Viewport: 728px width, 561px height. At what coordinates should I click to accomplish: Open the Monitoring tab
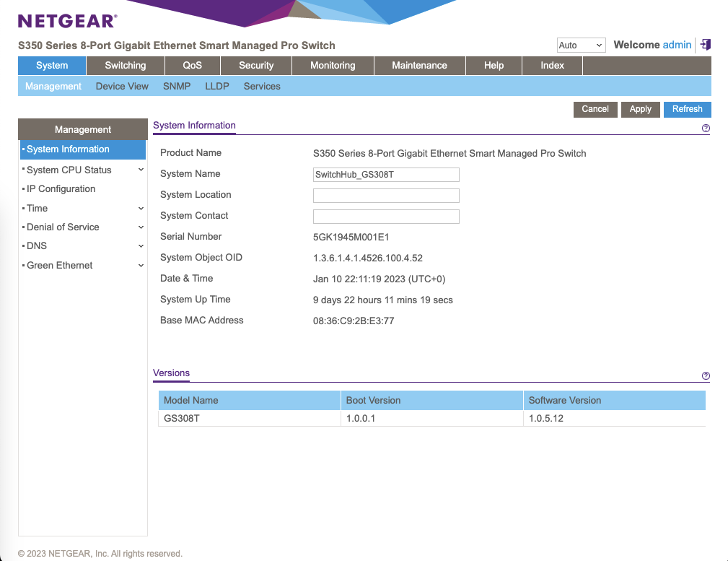pyautogui.click(x=333, y=66)
